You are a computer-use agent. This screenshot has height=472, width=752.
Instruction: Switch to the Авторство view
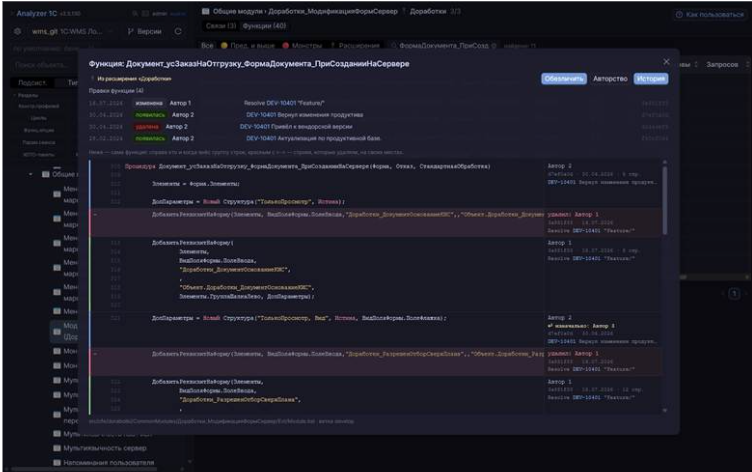(610, 79)
